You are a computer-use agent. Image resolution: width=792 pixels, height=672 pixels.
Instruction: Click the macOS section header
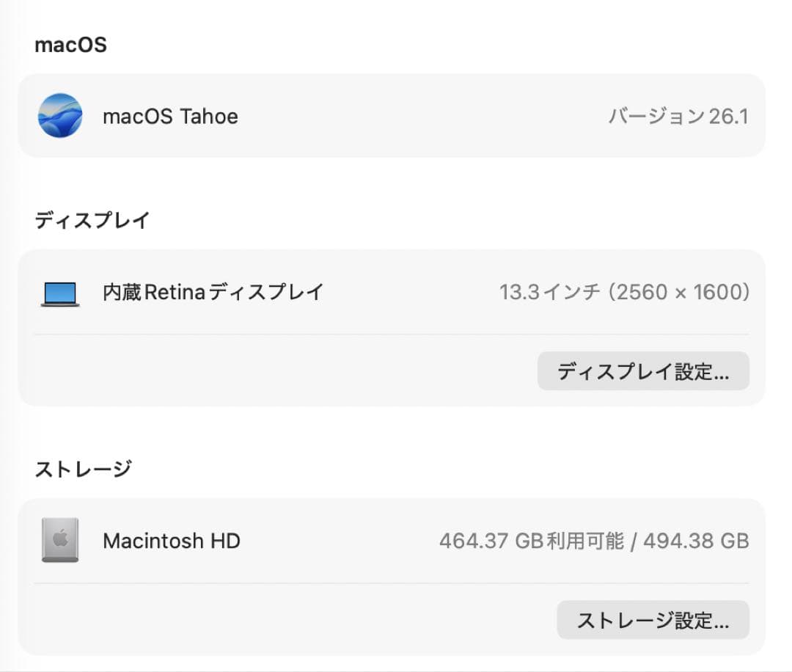[x=70, y=45]
